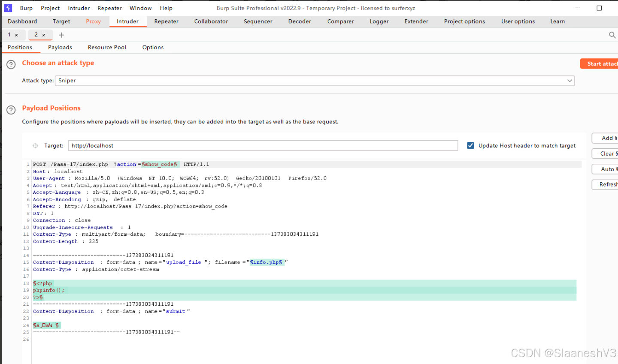Open the Collaborator tab
This screenshot has width=618, height=364.
[x=211, y=21]
